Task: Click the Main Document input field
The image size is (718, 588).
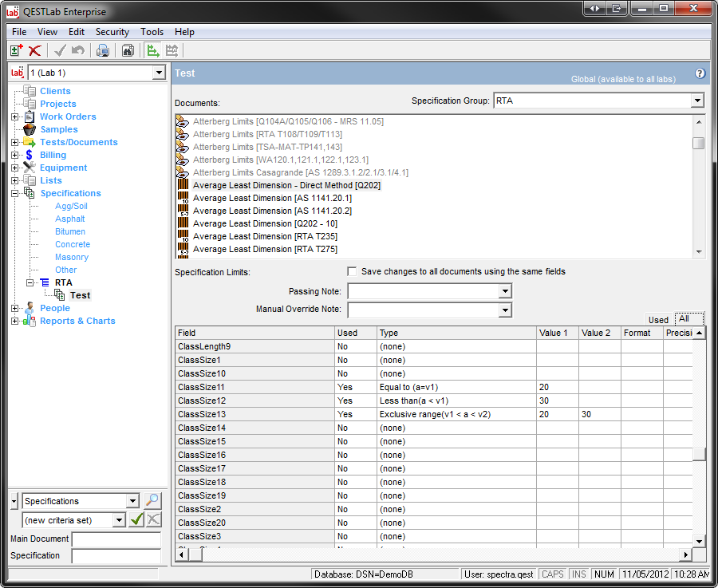Action: pyautogui.click(x=116, y=539)
